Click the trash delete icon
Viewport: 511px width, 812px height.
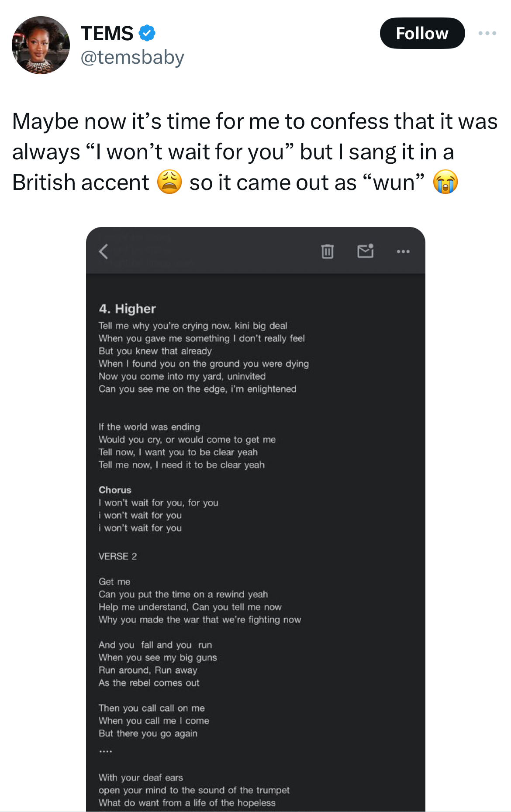[x=327, y=251]
